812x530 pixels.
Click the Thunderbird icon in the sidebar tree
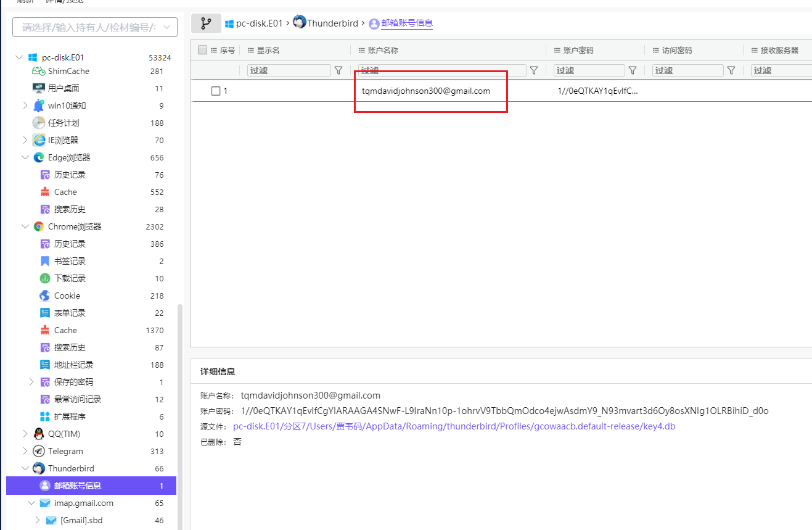39,468
